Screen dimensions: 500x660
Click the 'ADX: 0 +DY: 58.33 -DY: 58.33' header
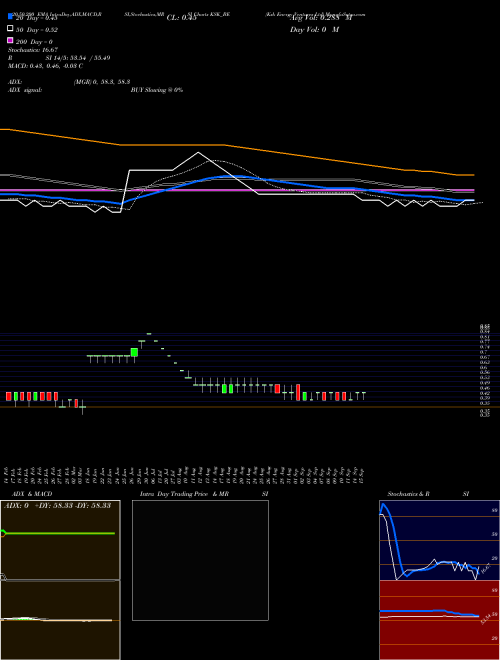[58, 505]
